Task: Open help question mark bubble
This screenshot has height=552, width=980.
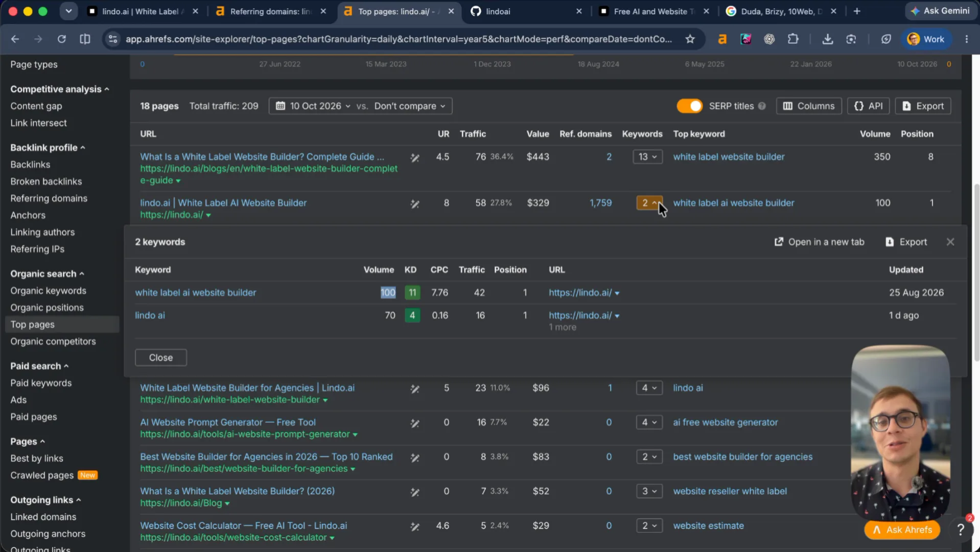Action: [960, 530]
